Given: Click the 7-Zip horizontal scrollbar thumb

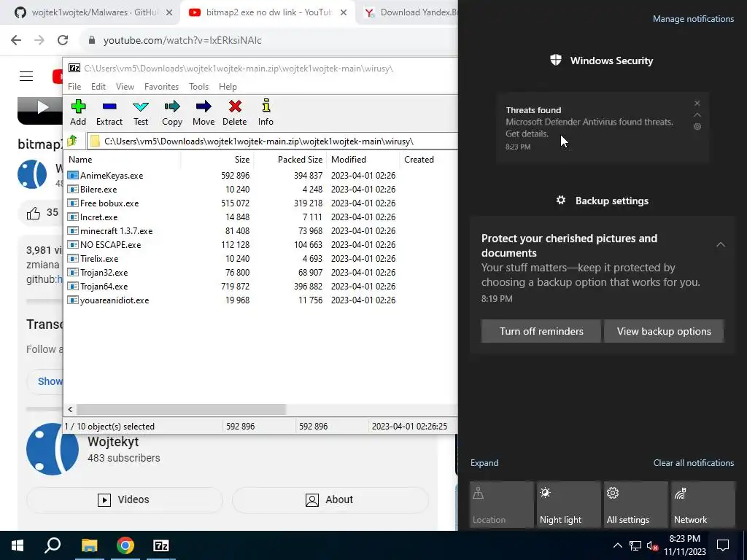Looking at the screenshot, I should [x=181, y=410].
